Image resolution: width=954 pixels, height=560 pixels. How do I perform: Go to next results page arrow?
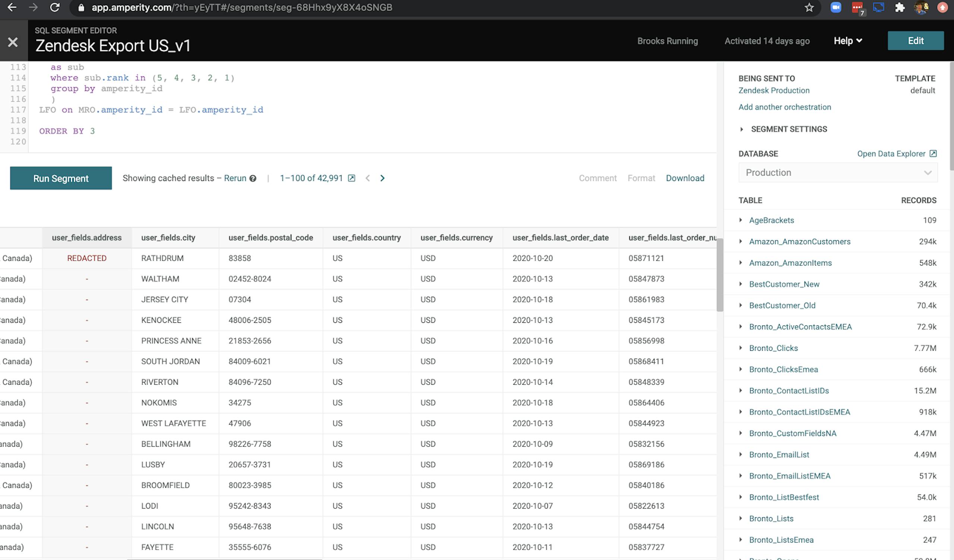[382, 178]
